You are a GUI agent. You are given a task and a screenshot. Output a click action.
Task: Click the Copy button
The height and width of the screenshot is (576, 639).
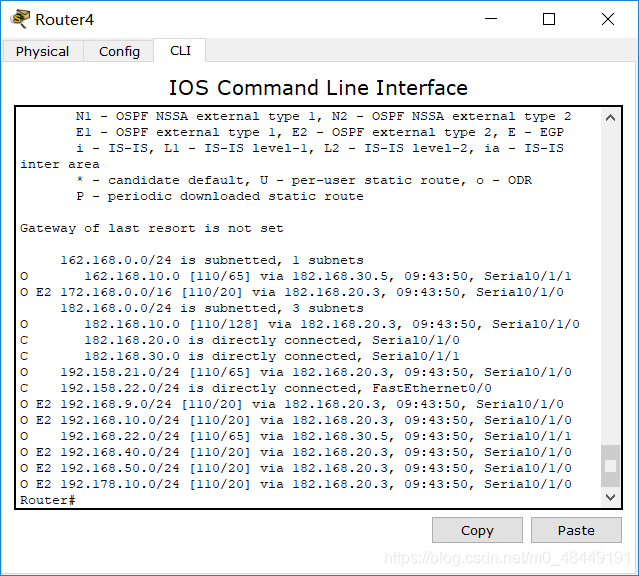477,530
